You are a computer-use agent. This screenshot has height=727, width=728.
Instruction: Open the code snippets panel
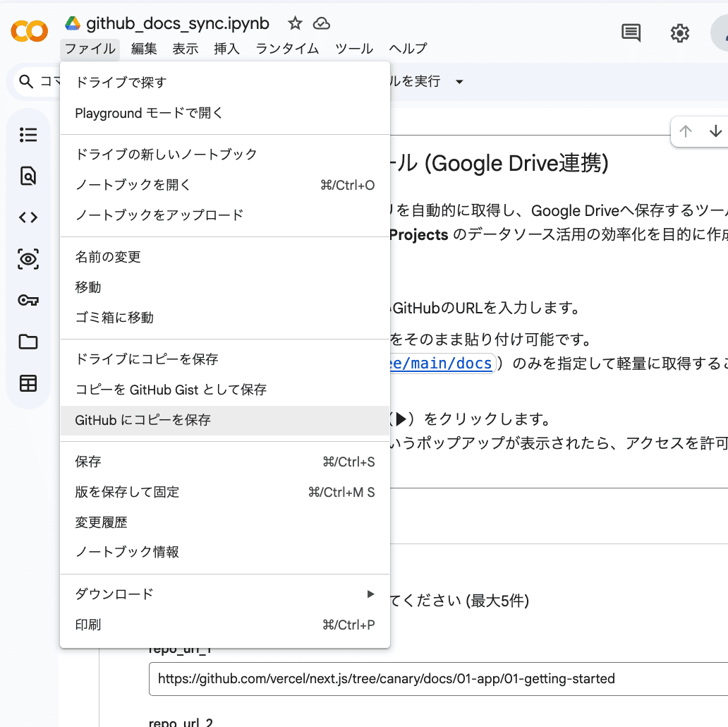(x=28, y=217)
